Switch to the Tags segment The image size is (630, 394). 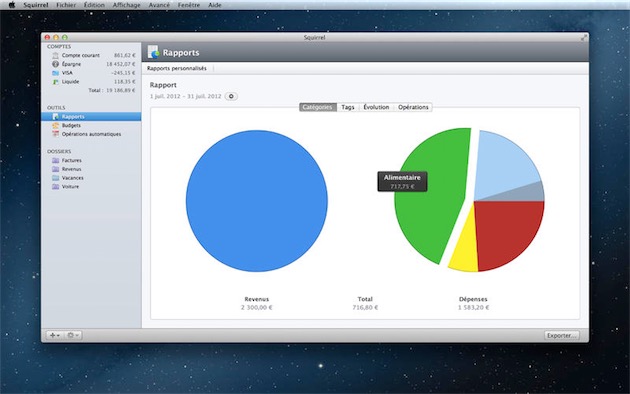pos(348,107)
